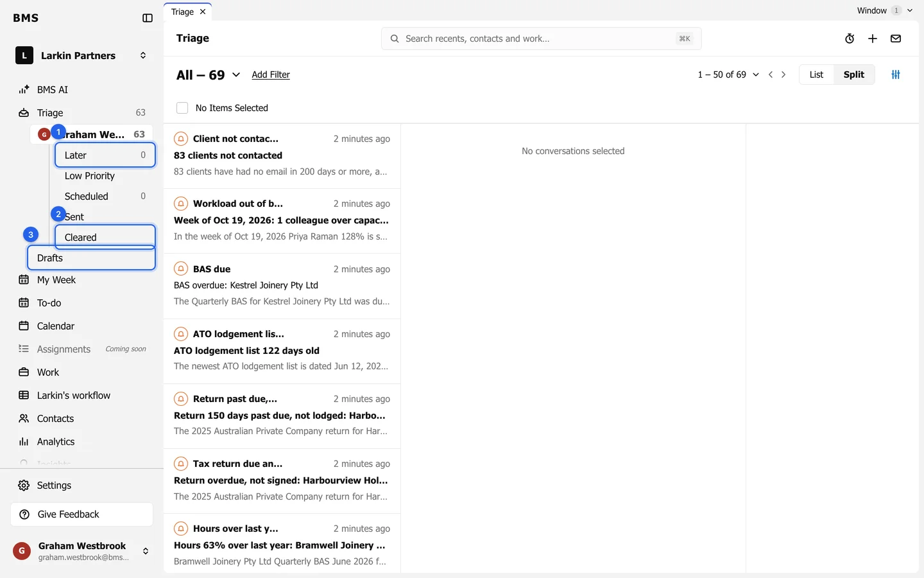Open Week of Oct 19, 2026 workload message
924x578 pixels.
[x=281, y=220]
